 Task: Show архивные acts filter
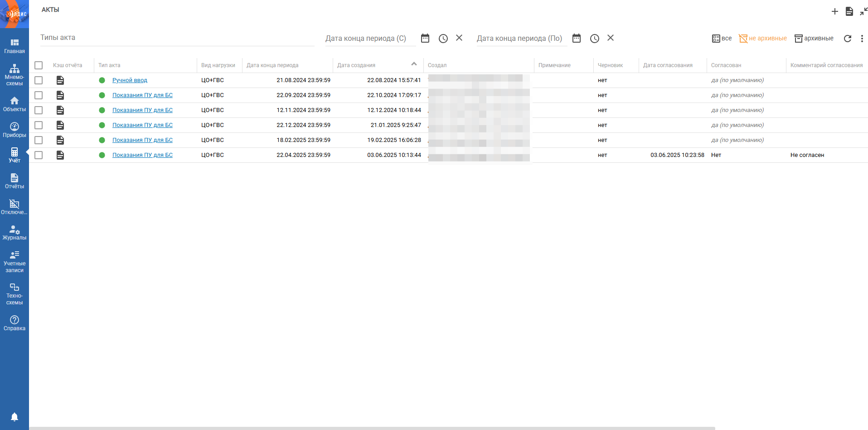[x=814, y=39]
